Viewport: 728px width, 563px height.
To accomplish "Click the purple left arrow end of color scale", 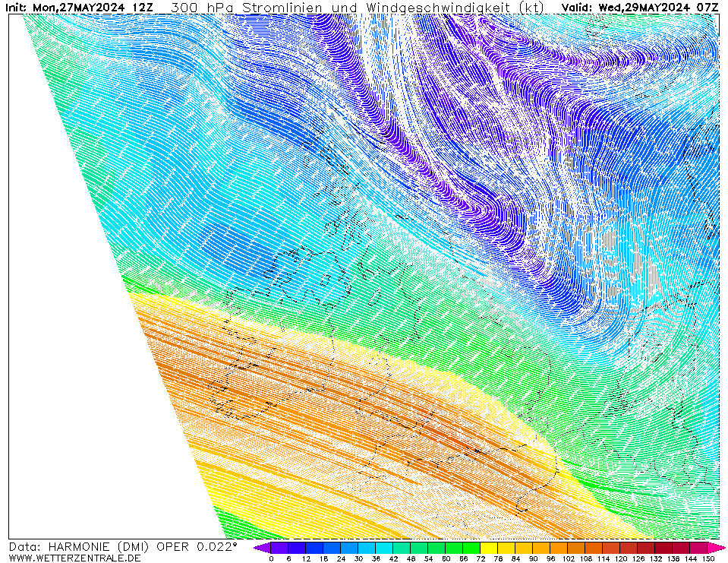I will [x=262, y=548].
